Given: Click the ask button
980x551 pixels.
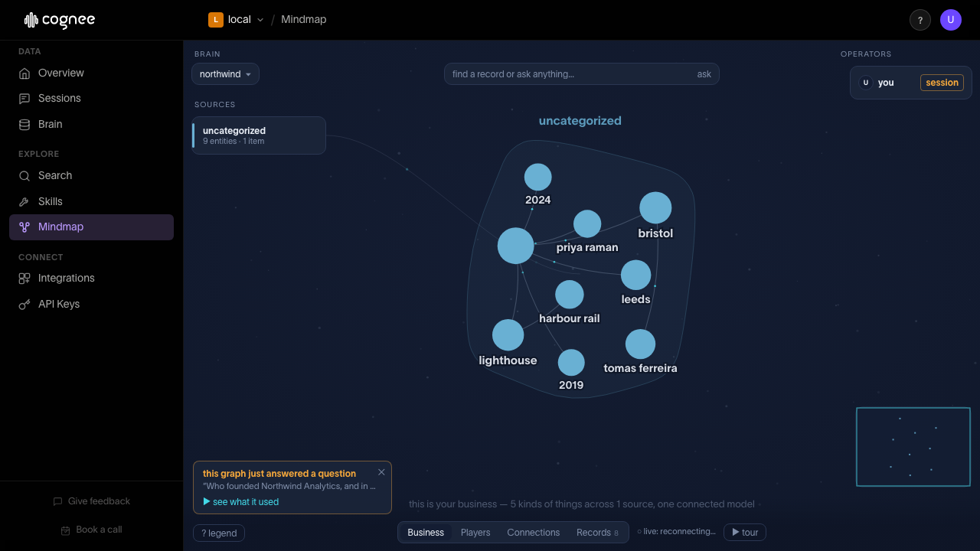Looking at the screenshot, I should [704, 74].
